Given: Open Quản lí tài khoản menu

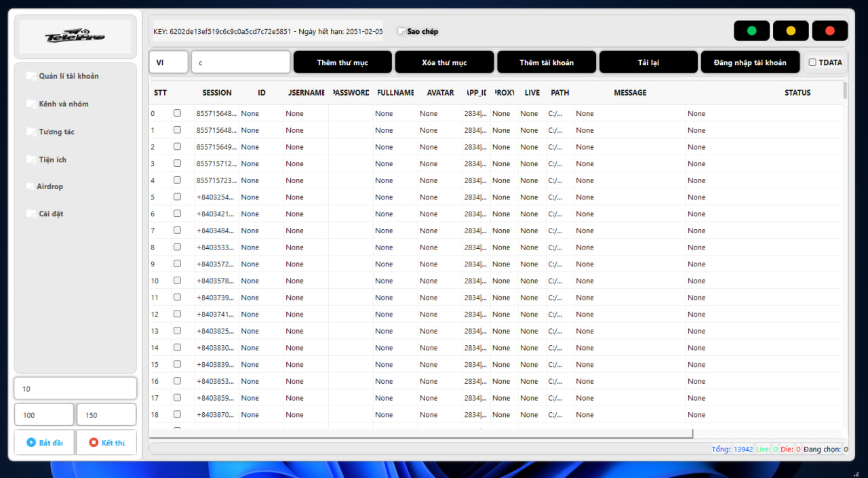Looking at the screenshot, I should point(68,76).
